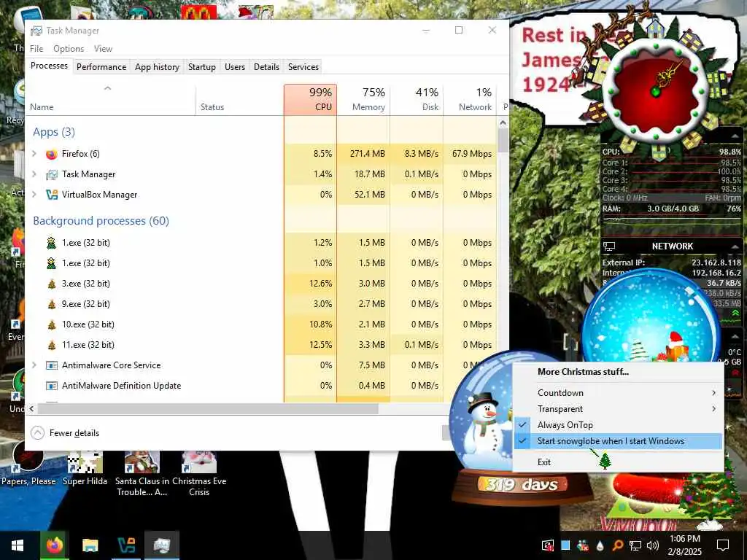Open Super Hilda desktop shortcut
Screen dimensions: 747x560
85,469
